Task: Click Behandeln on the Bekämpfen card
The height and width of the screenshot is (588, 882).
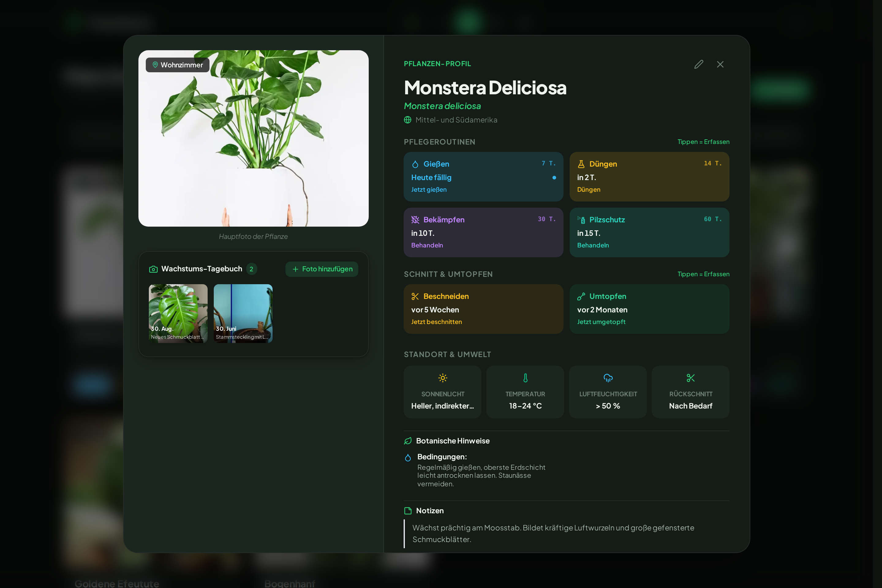Action: coord(427,245)
